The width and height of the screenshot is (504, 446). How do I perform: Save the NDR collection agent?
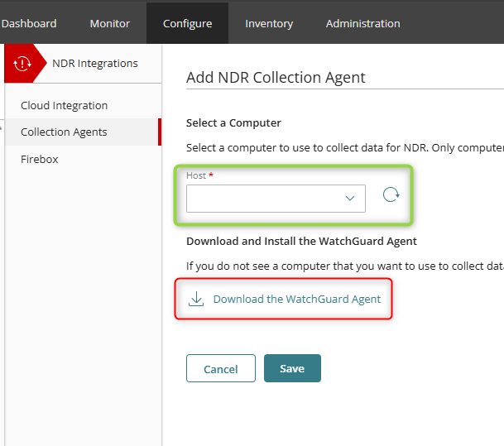coord(292,368)
